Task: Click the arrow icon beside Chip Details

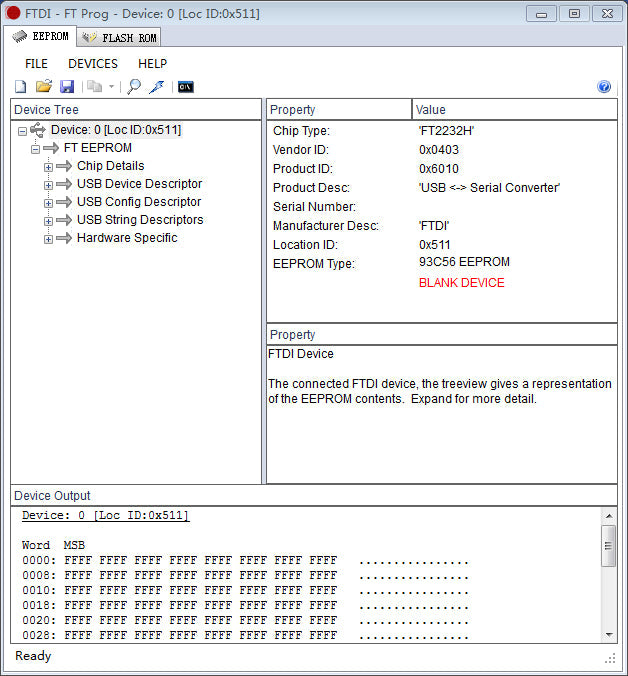Action: (64, 166)
